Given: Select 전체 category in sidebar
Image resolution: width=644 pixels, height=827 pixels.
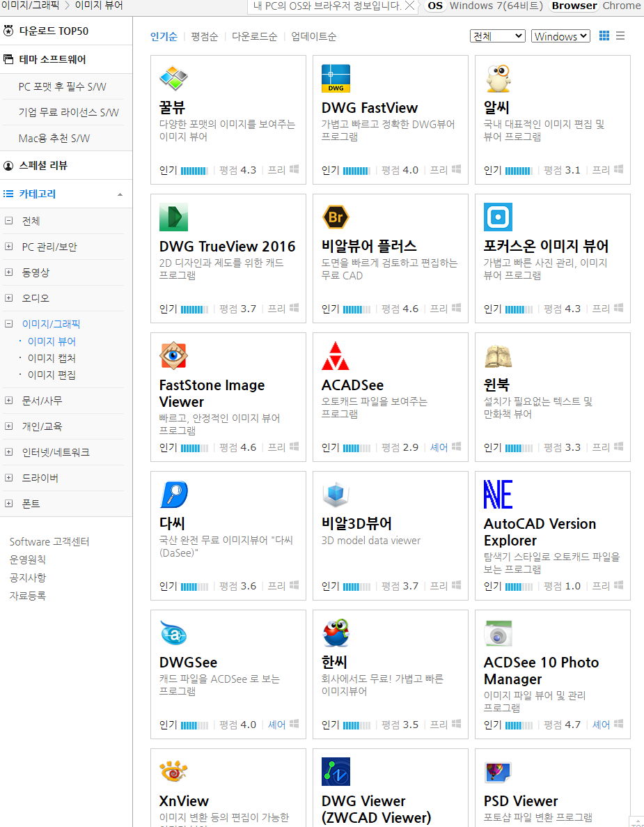Looking at the screenshot, I should [31, 221].
